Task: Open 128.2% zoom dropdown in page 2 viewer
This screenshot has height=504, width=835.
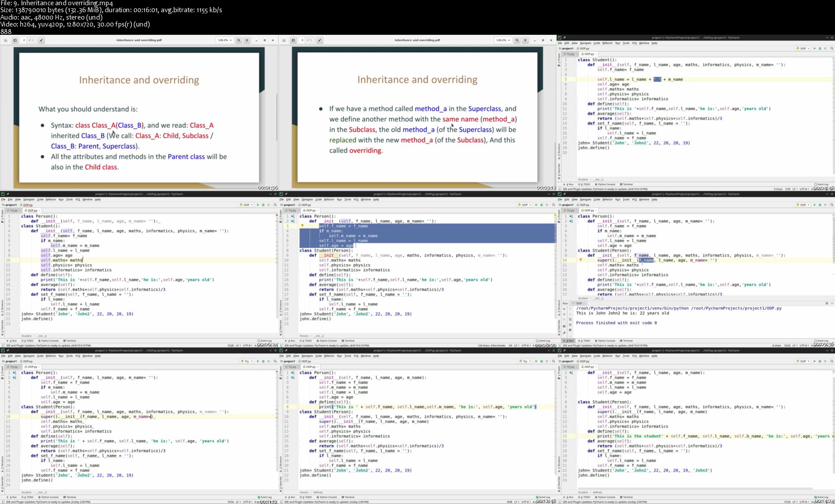Action: click(x=225, y=40)
